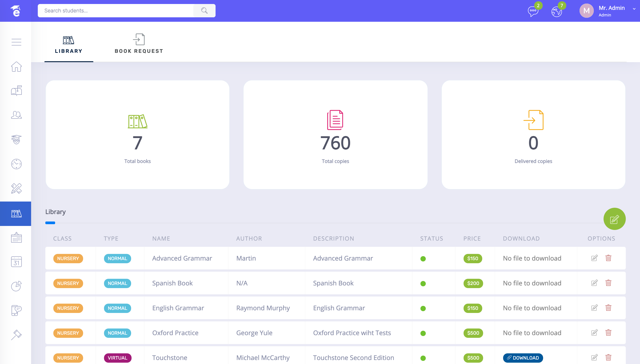The width and height of the screenshot is (640, 364).
Task: Open the phone chat message icon in the sidebar
Action: click(x=16, y=311)
